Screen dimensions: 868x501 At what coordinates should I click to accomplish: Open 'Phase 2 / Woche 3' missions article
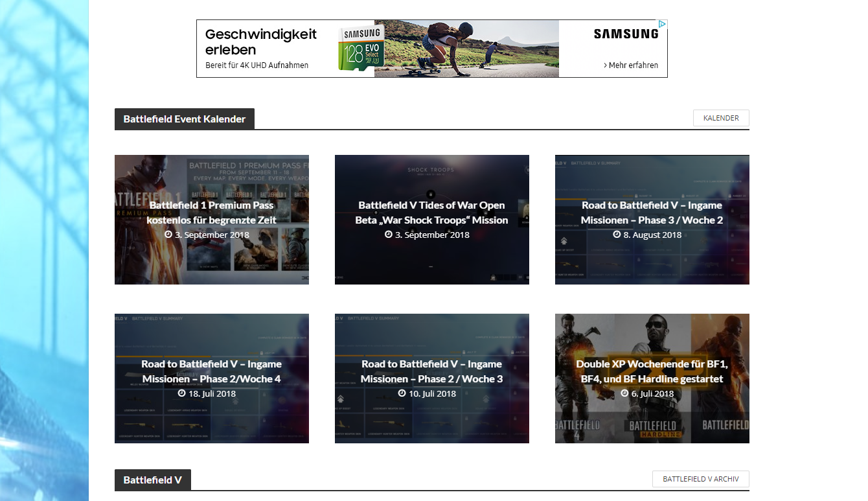point(431,371)
